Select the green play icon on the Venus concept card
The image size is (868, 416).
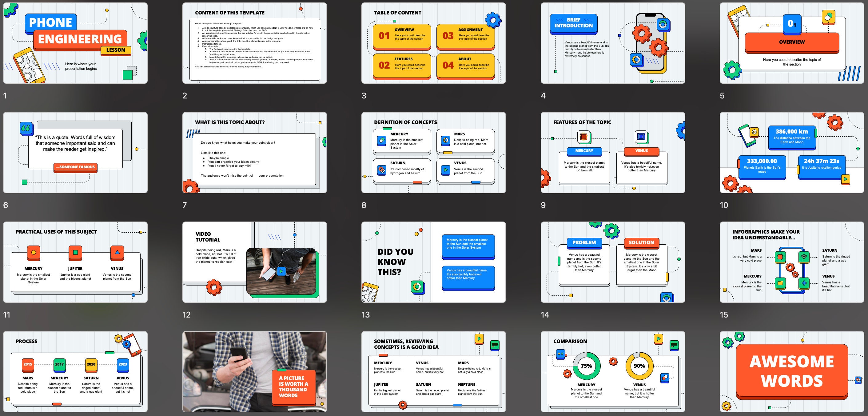coord(445,170)
